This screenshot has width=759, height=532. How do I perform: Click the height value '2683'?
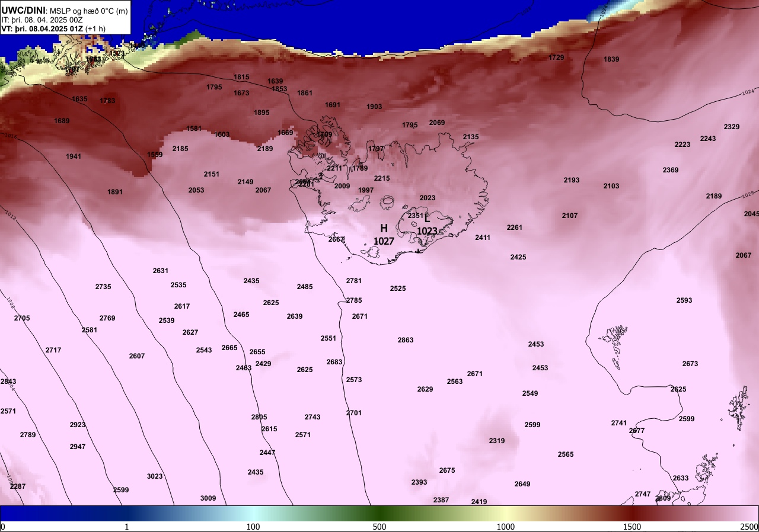(334, 362)
